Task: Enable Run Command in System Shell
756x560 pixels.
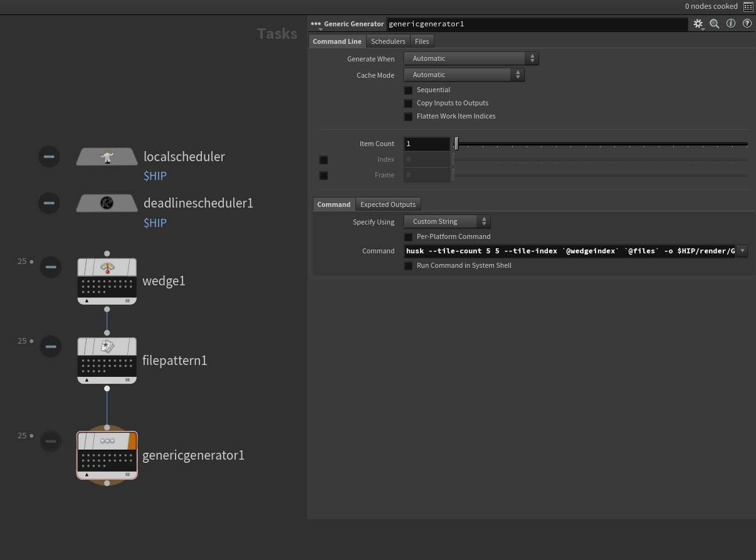Action: 408,266
